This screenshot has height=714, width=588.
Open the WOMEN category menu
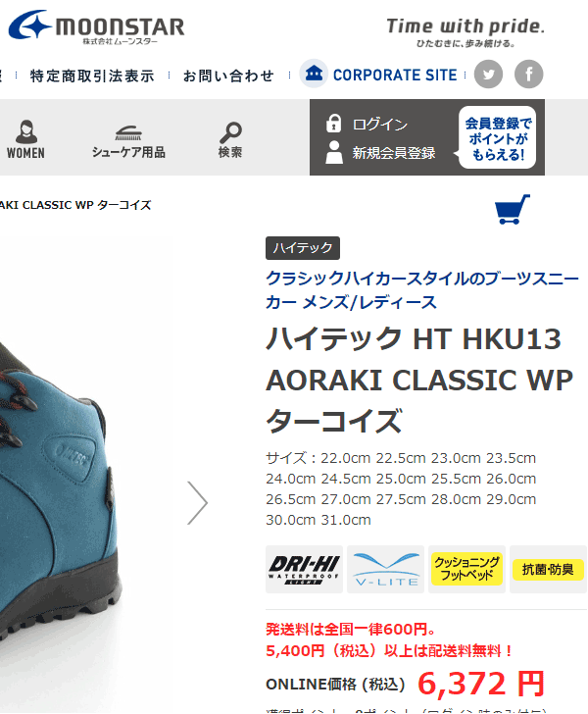(x=25, y=139)
